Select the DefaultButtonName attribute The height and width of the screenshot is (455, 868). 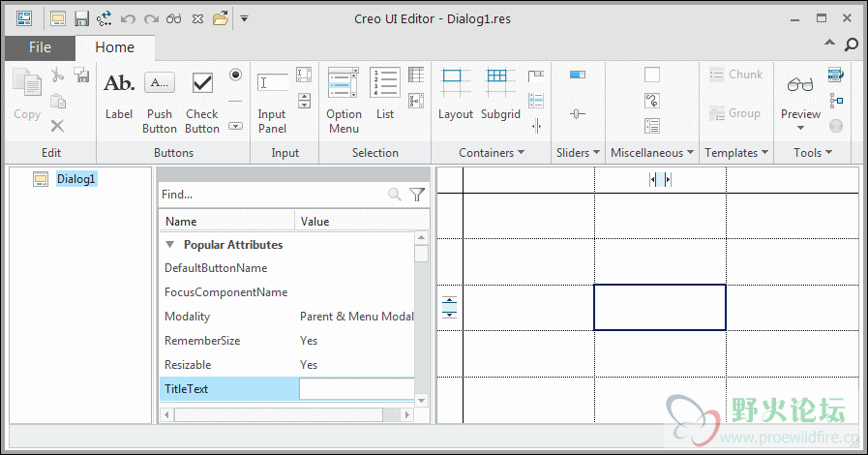tap(216, 268)
